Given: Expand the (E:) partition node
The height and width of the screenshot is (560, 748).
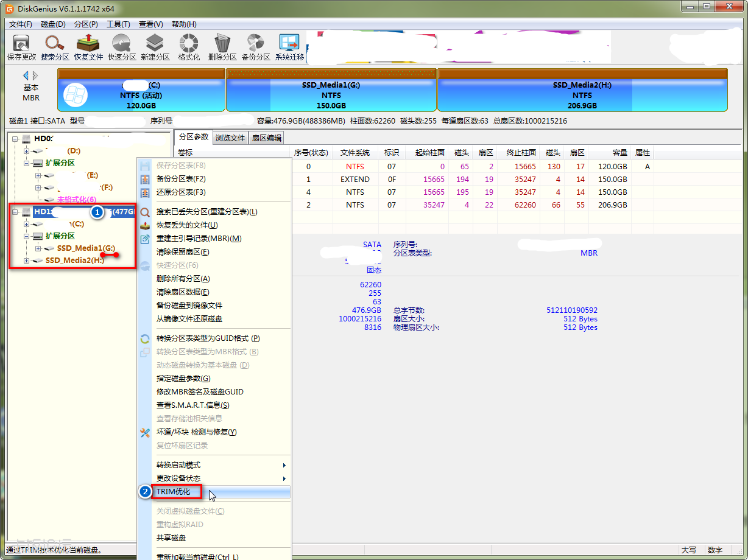Looking at the screenshot, I should click(x=38, y=175).
